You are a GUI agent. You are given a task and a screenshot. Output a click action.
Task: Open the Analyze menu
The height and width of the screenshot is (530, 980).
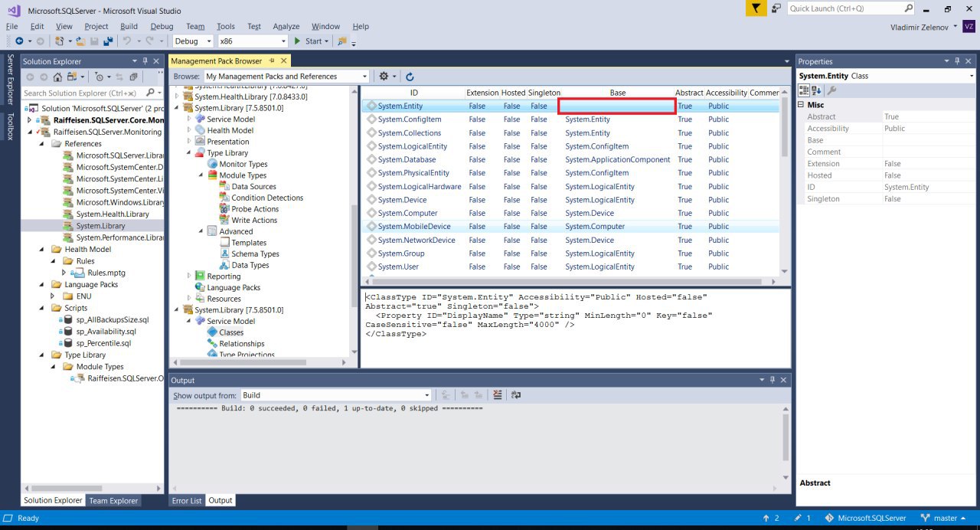coord(286,26)
